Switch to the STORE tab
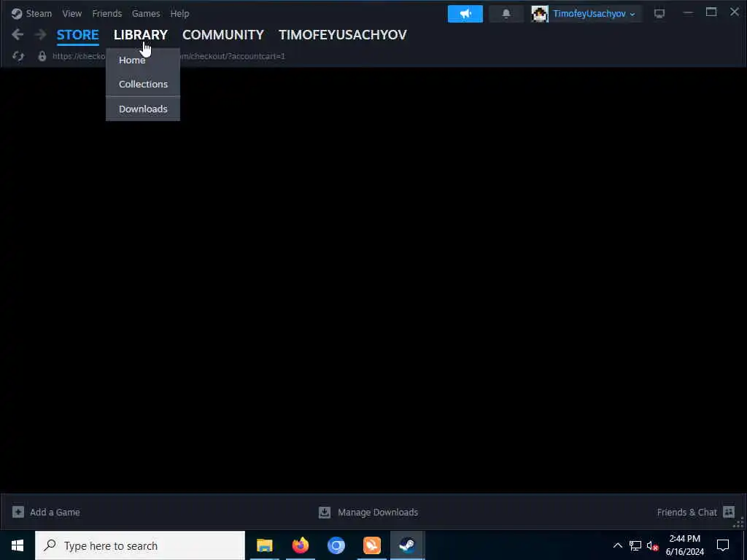Viewport: 747px width, 560px height. click(77, 35)
